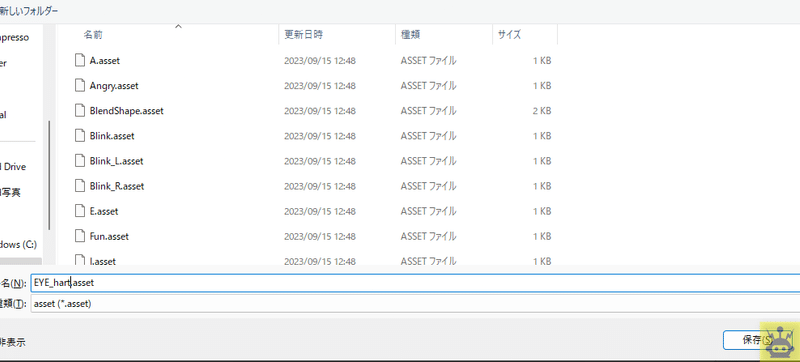Viewport: 800px width, 362px height.
Task: Click the file icon of Blink_R.asset
Action: tap(79, 186)
